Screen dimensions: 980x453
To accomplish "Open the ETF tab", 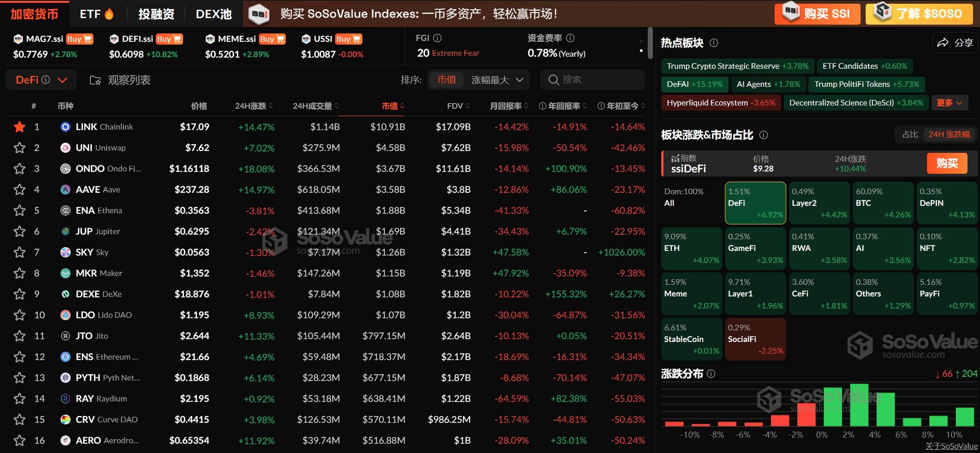I will [x=97, y=14].
